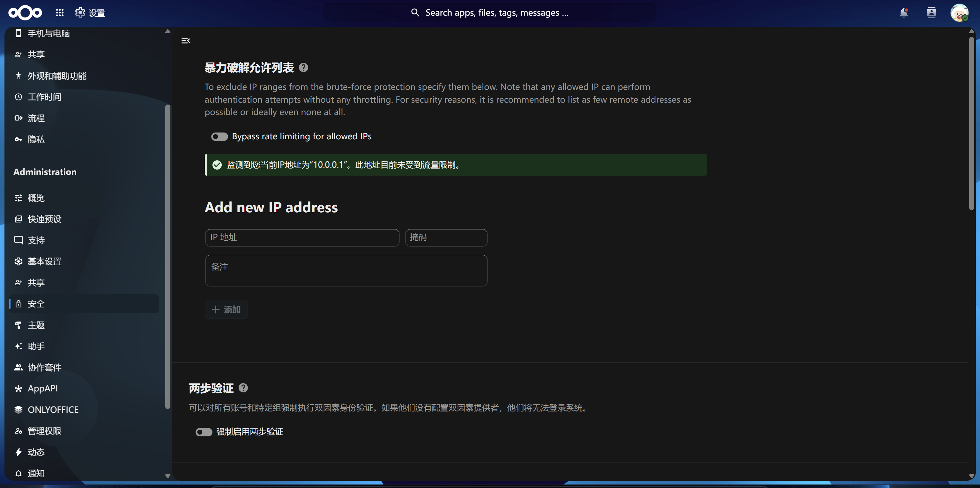The image size is (980, 488).
Task: Click the 添加 button
Action: [226, 310]
